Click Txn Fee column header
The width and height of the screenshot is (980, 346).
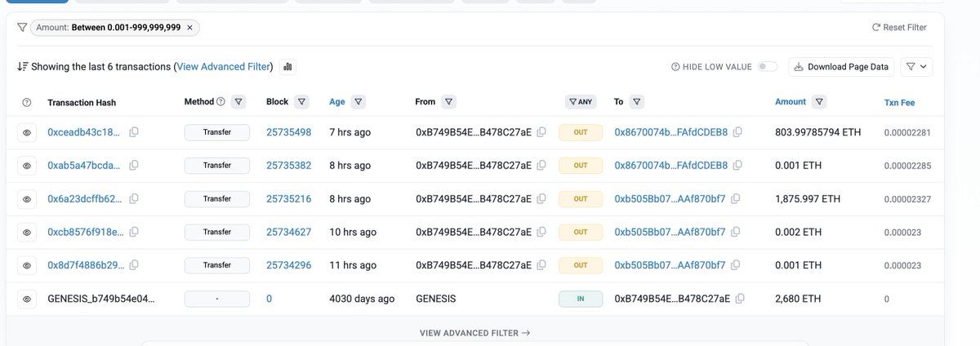point(901,103)
